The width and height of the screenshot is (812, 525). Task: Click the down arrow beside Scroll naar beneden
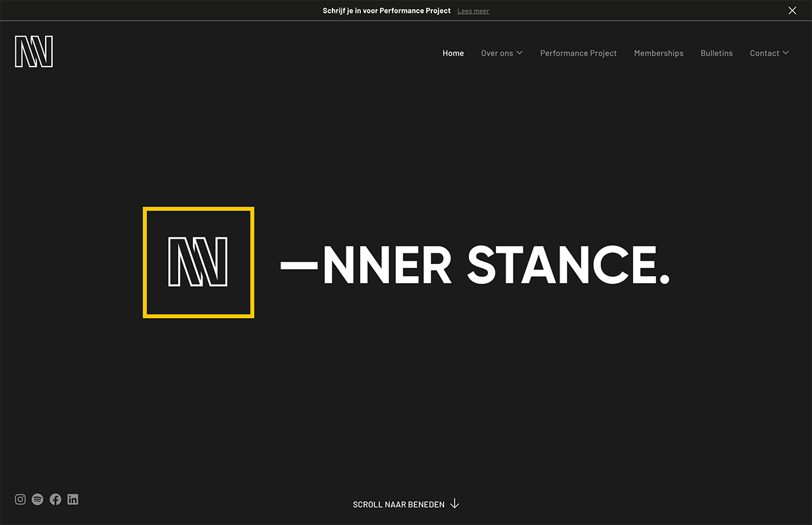(x=454, y=504)
